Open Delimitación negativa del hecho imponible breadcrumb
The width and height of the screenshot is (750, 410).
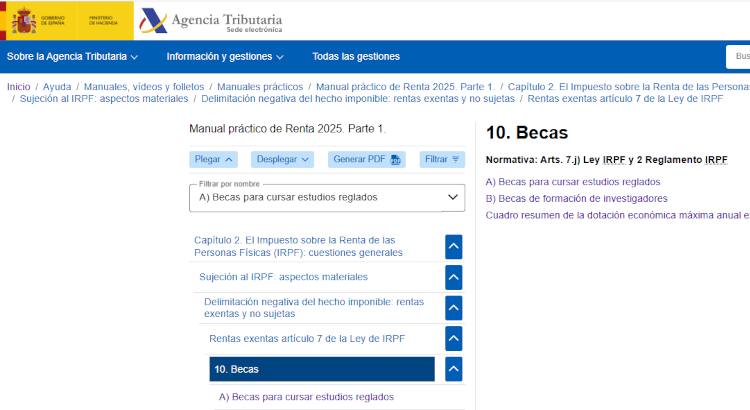[x=358, y=99]
